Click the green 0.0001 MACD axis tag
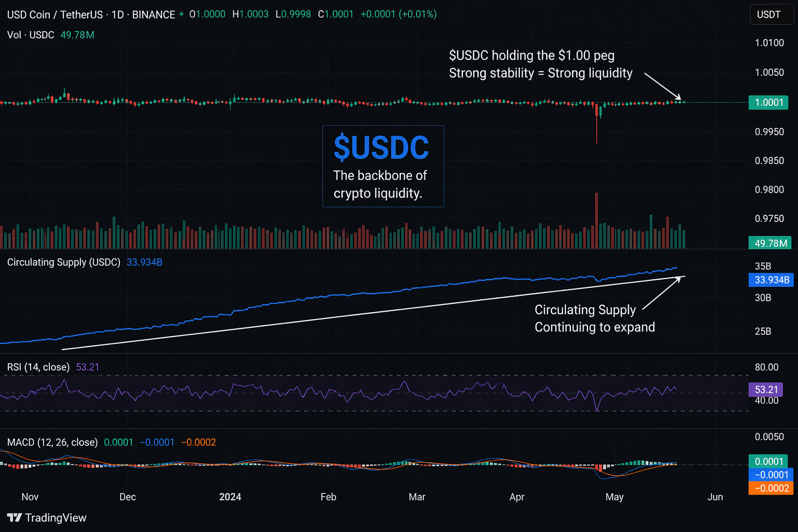This screenshot has height=532, width=798. [x=768, y=461]
